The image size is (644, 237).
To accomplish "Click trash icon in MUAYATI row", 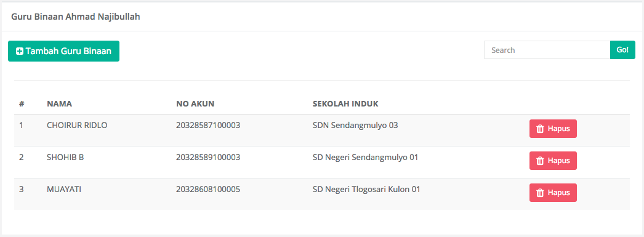I will 541,193.
